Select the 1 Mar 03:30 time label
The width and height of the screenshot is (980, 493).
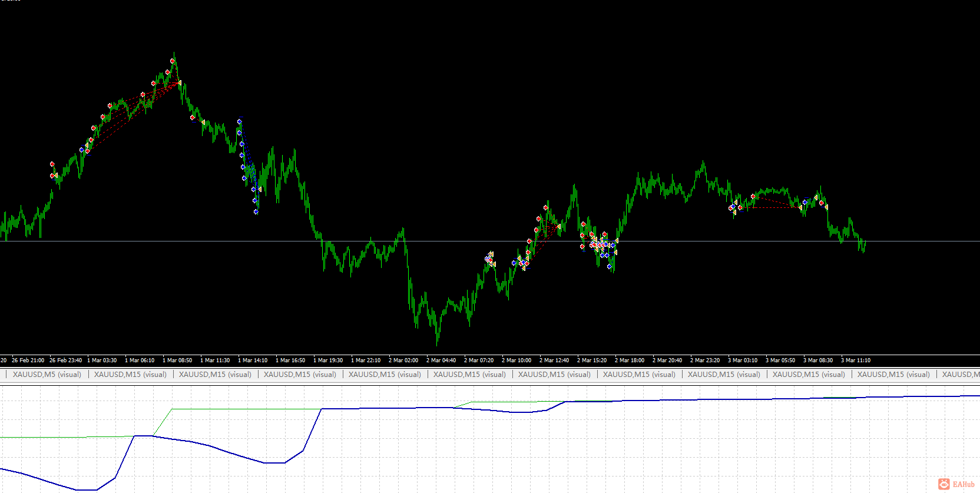click(102, 360)
